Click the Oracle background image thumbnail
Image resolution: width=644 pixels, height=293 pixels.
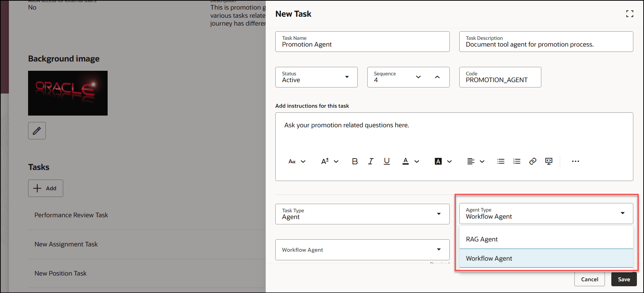68,93
